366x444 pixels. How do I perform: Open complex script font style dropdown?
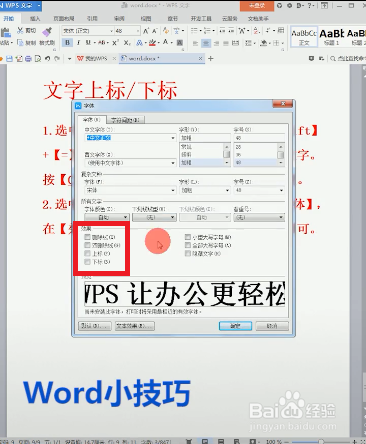(x=227, y=190)
